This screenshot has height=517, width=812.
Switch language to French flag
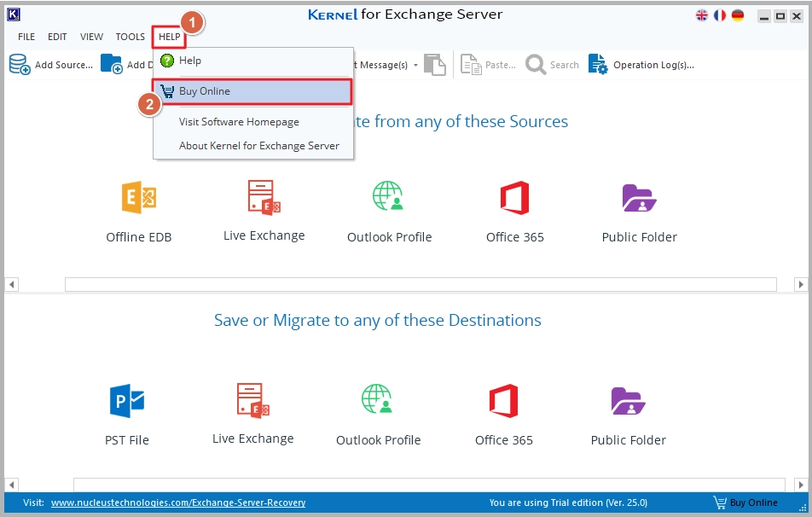720,15
